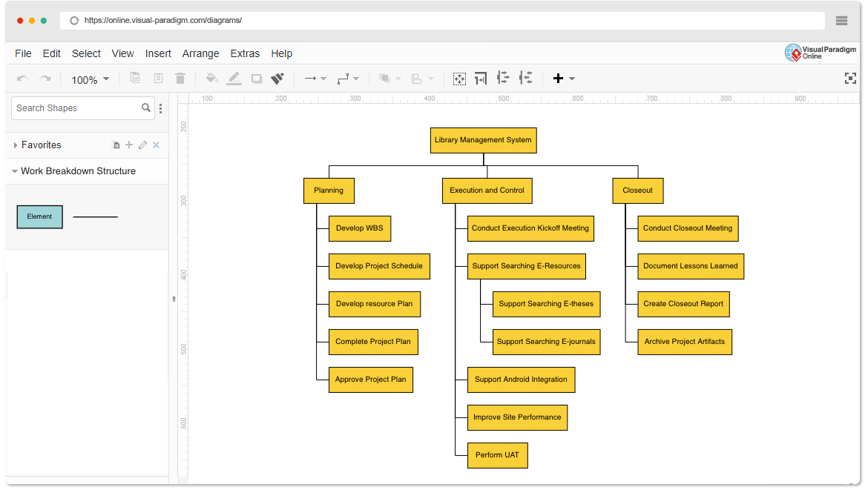The width and height of the screenshot is (868, 493).
Task: Select the Approve Project Plan box
Action: click(371, 380)
